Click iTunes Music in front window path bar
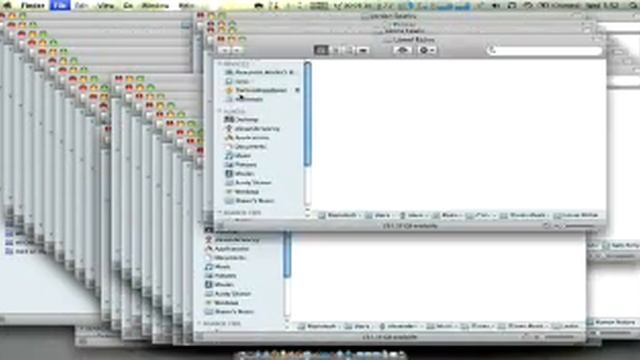Screen dimensions: 640x360 pyautogui.click(x=523, y=215)
